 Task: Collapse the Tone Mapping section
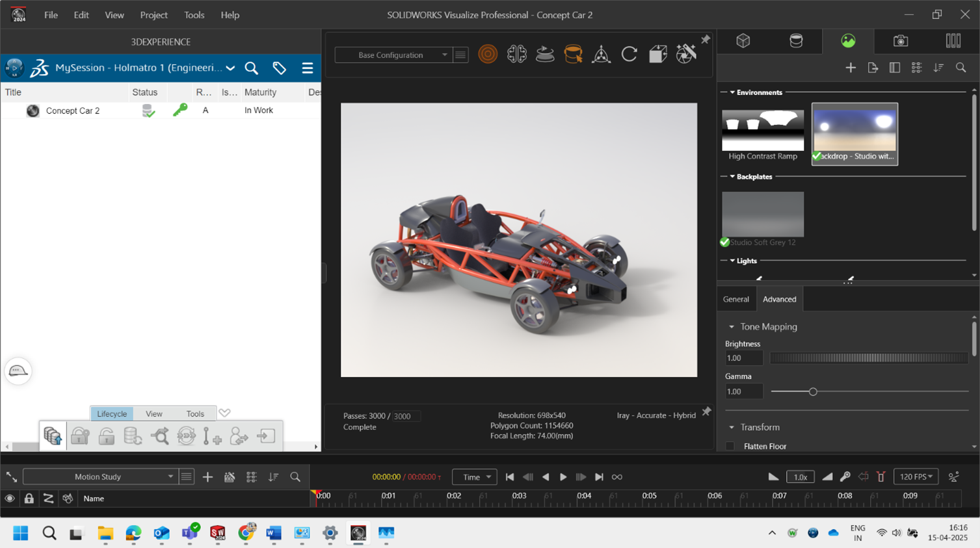point(732,327)
